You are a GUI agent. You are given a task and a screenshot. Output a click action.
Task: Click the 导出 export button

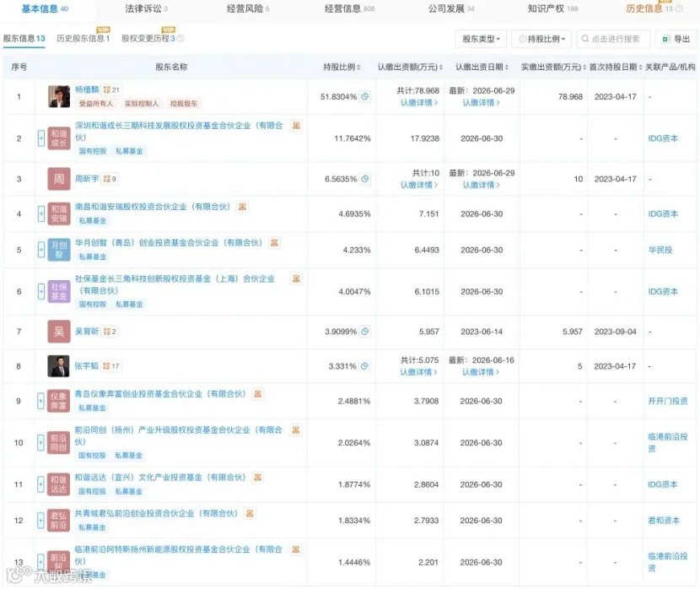click(676, 39)
